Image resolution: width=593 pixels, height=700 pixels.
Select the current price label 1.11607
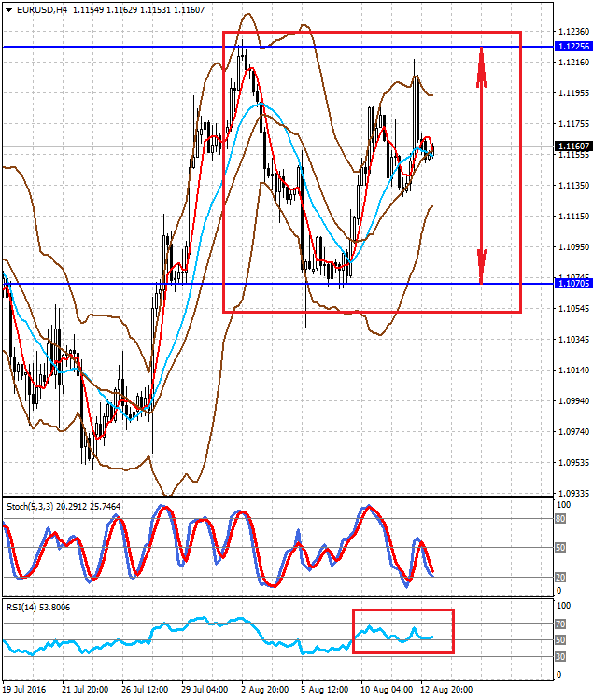pos(573,146)
